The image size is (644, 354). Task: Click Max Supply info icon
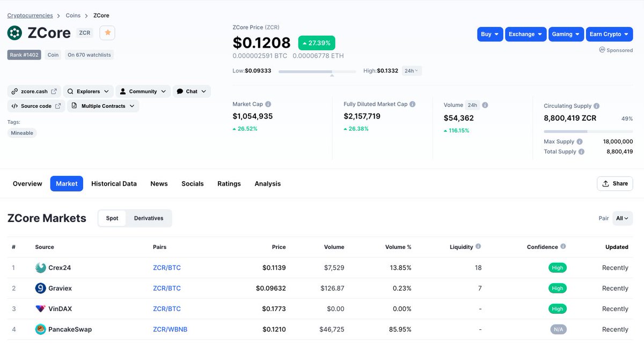[580, 142]
